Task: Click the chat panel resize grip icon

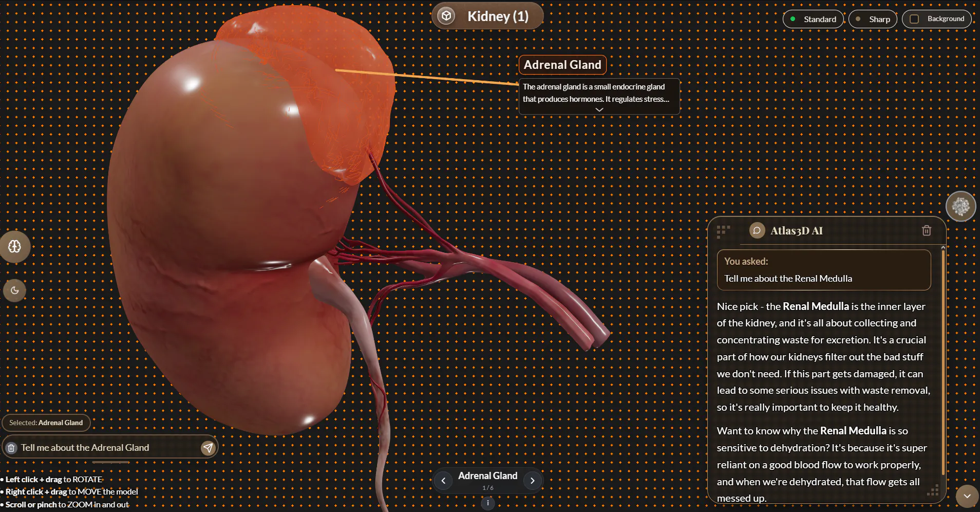Action: click(x=933, y=490)
